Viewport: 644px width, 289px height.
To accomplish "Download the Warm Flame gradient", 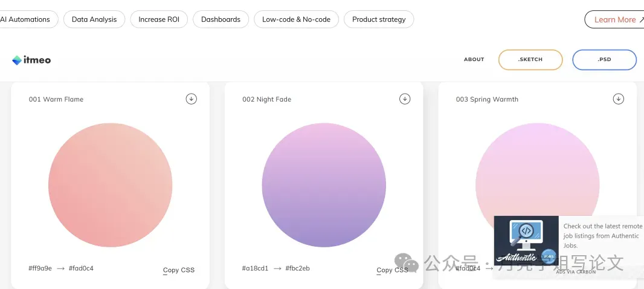I will tap(191, 99).
